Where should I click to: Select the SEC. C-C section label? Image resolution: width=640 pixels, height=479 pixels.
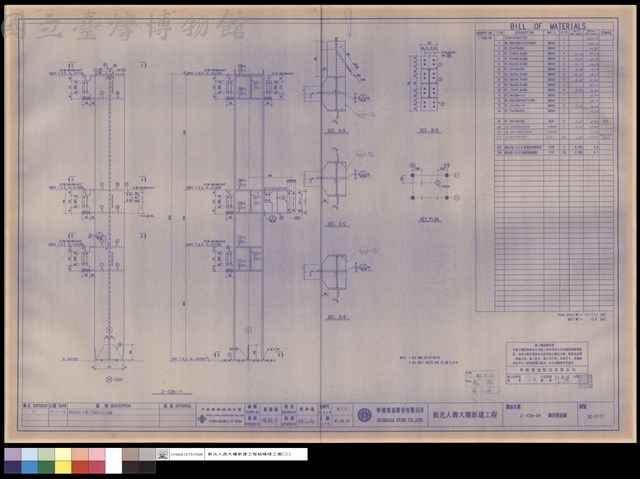(x=337, y=224)
